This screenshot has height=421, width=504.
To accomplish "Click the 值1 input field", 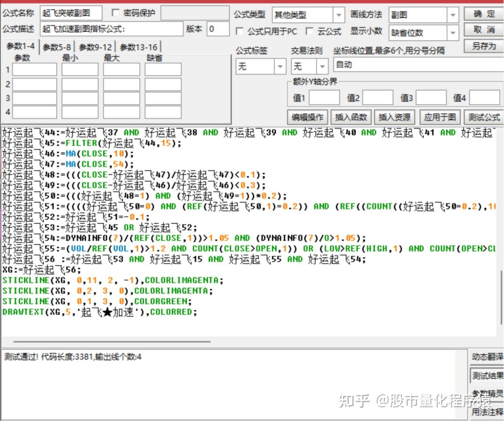I will pos(324,97).
